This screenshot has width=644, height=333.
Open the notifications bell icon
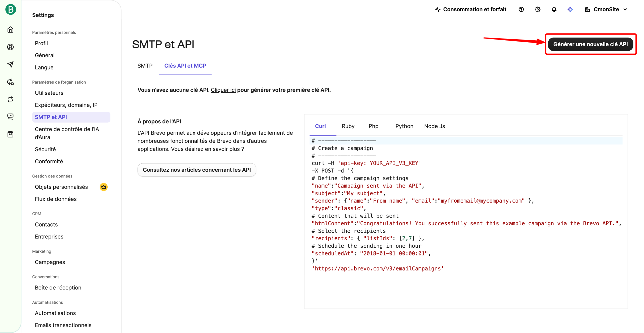[x=554, y=10]
